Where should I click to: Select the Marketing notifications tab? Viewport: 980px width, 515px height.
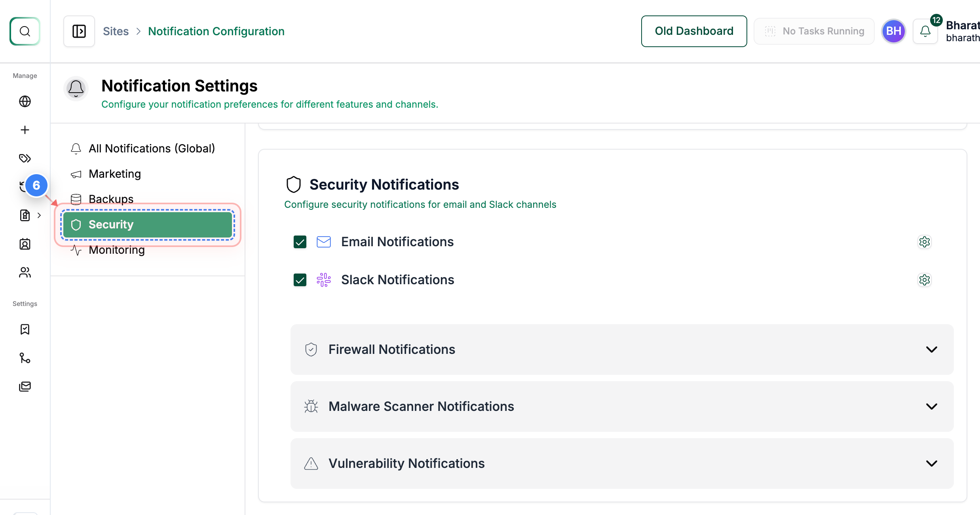tap(114, 174)
